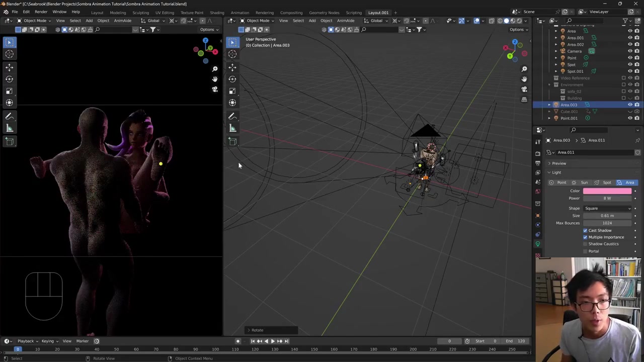
Task: Click the pan hand icon in right viewport
Action: [524, 79]
